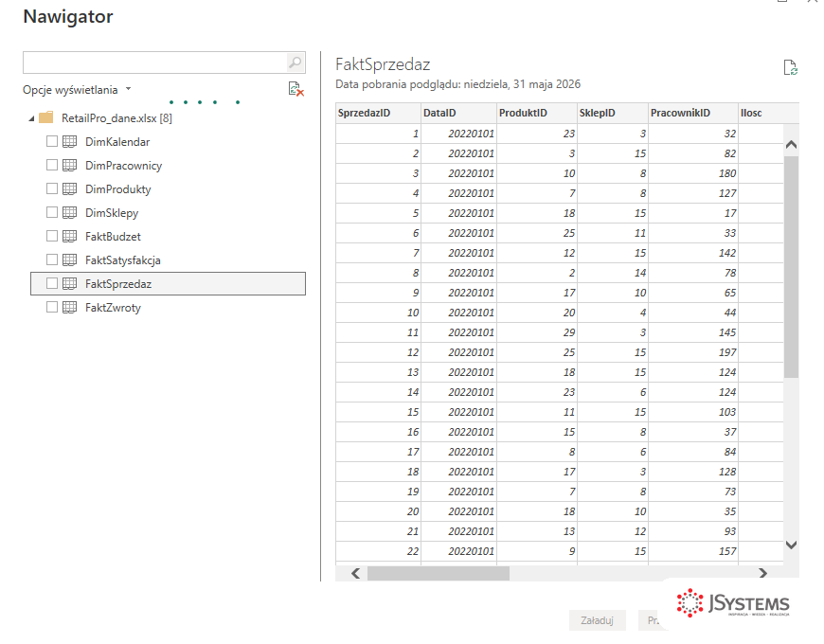Tick the FaktZwroty checkbox
This screenshot has height=644, width=824.
click(x=51, y=307)
